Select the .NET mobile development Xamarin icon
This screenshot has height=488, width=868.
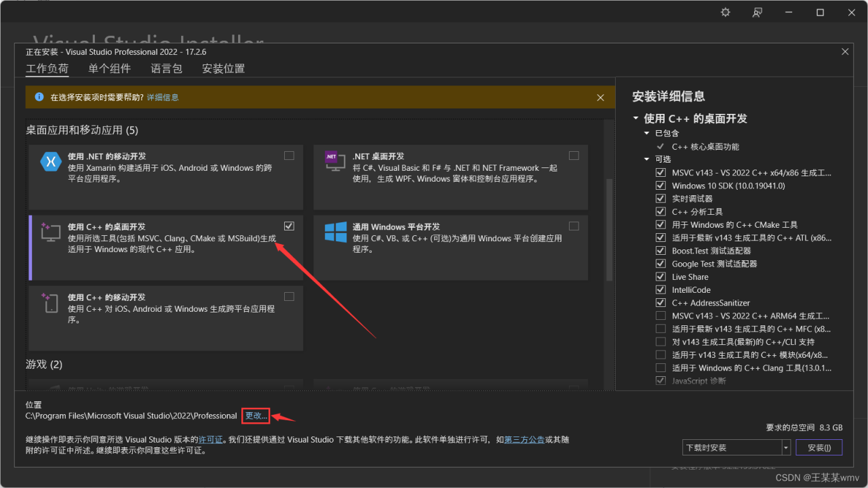tap(51, 161)
